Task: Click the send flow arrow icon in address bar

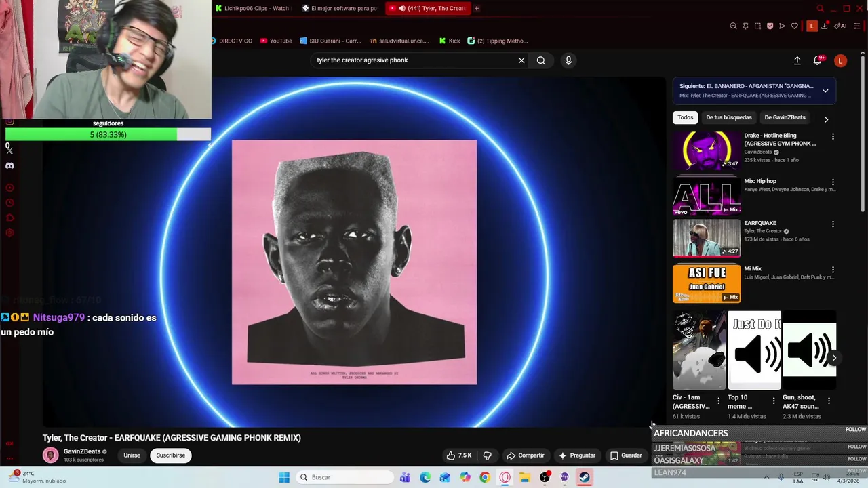Action: pyautogui.click(x=782, y=26)
